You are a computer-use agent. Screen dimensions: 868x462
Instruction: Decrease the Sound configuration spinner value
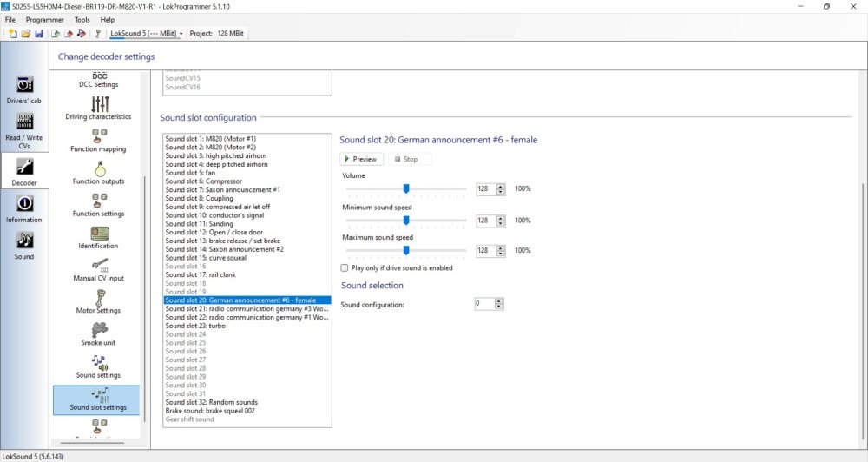tap(499, 307)
